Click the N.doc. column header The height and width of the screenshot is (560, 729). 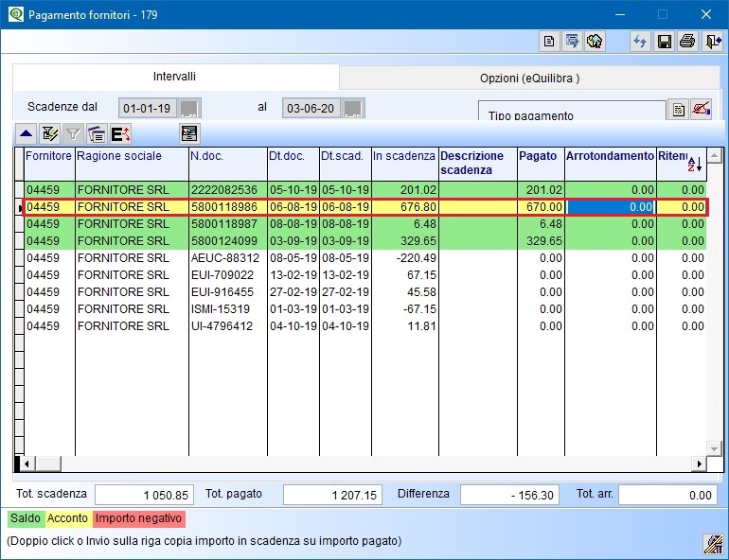click(x=228, y=165)
